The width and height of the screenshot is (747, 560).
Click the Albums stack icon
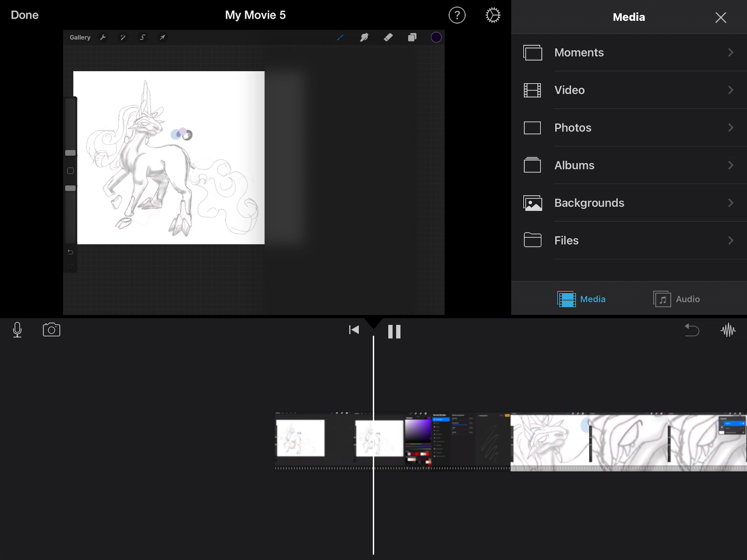pyautogui.click(x=532, y=165)
